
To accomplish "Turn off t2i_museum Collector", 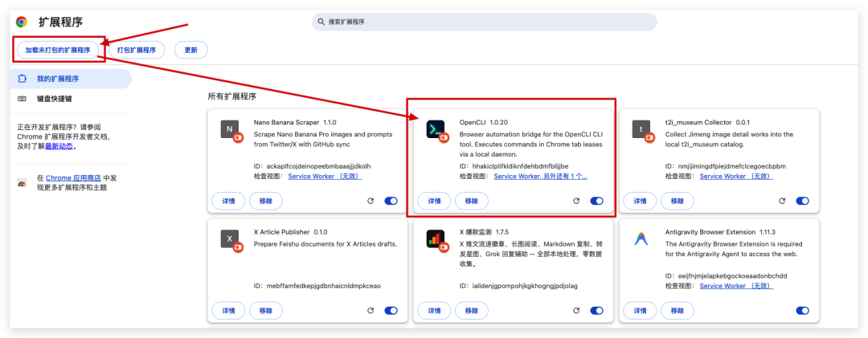I will [803, 202].
